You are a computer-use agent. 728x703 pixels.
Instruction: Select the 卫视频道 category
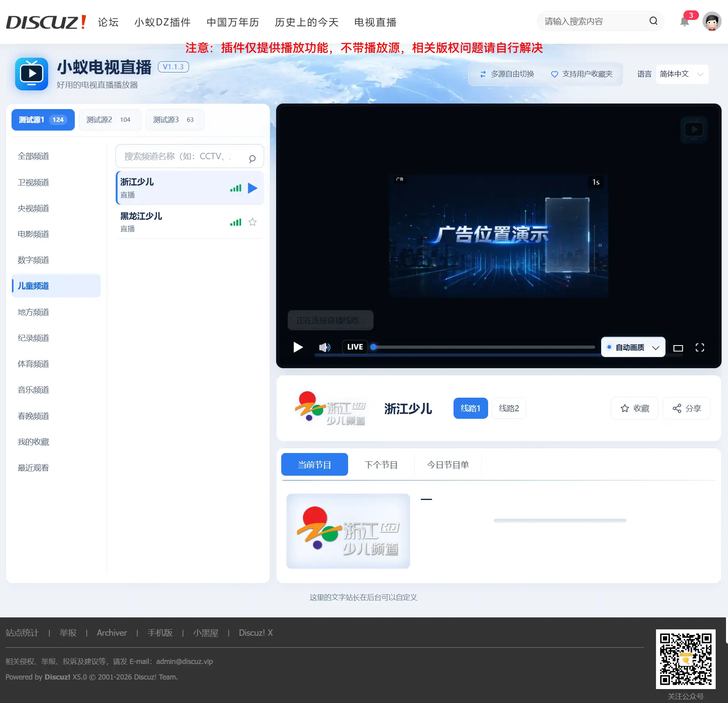[56, 182]
